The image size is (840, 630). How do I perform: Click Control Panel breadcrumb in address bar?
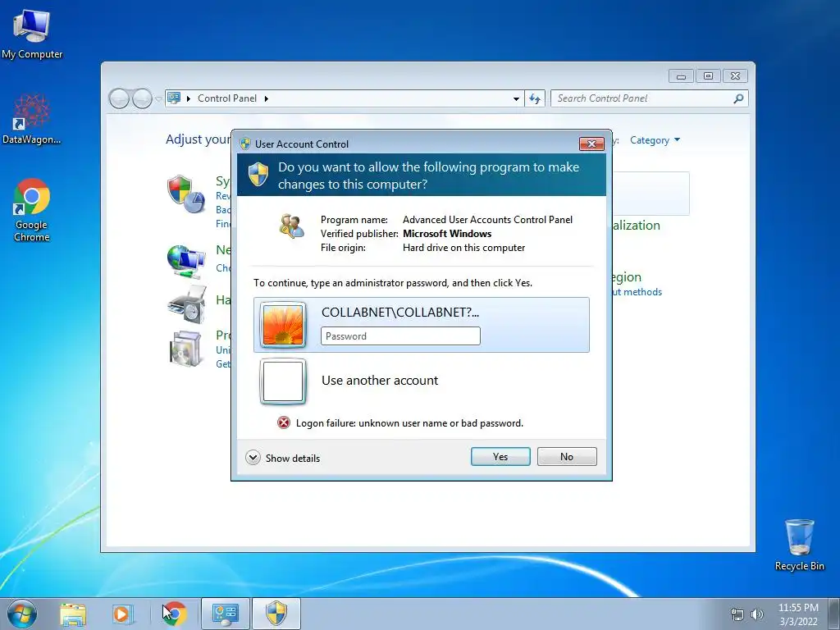[227, 98]
